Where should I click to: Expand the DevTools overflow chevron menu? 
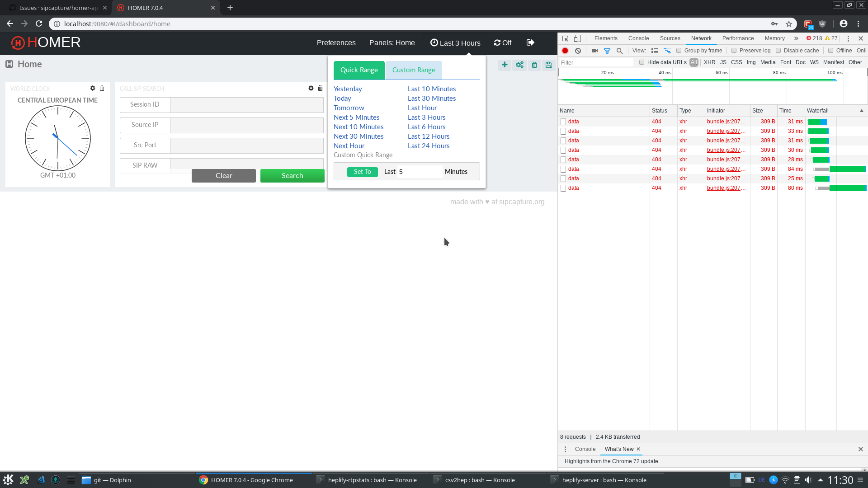(x=796, y=38)
